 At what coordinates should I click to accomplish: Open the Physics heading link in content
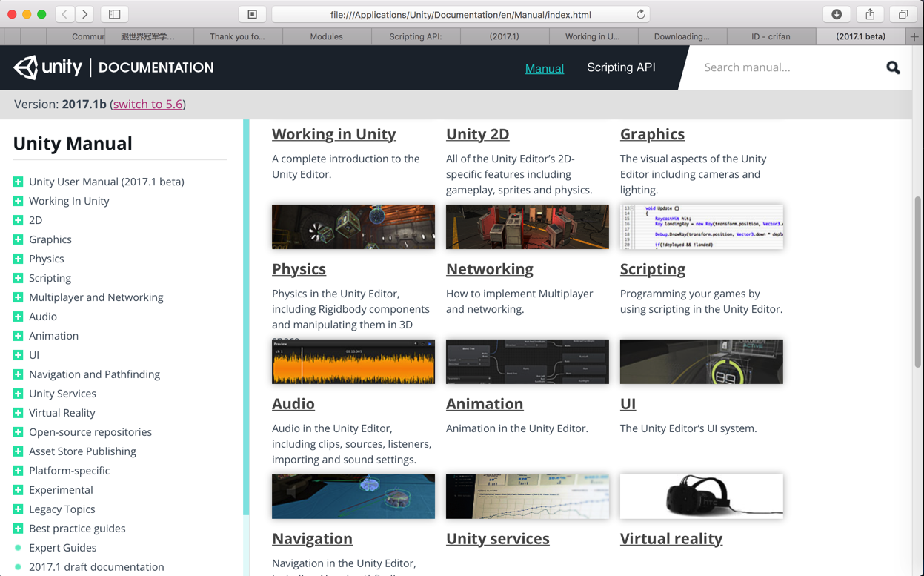tap(299, 269)
